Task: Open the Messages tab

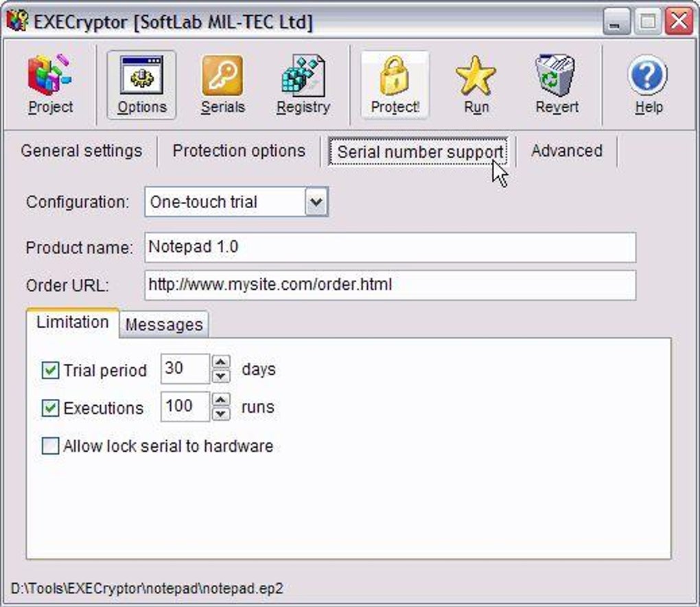Action: point(164,323)
